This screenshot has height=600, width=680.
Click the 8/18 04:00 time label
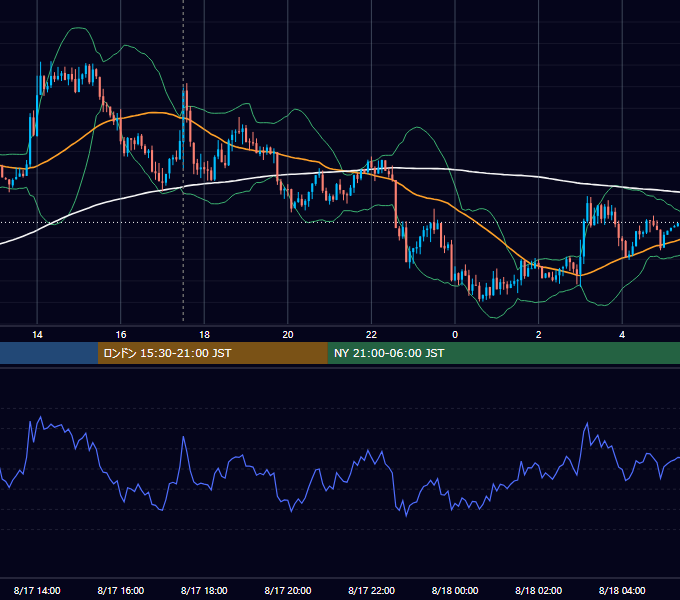tap(622, 590)
